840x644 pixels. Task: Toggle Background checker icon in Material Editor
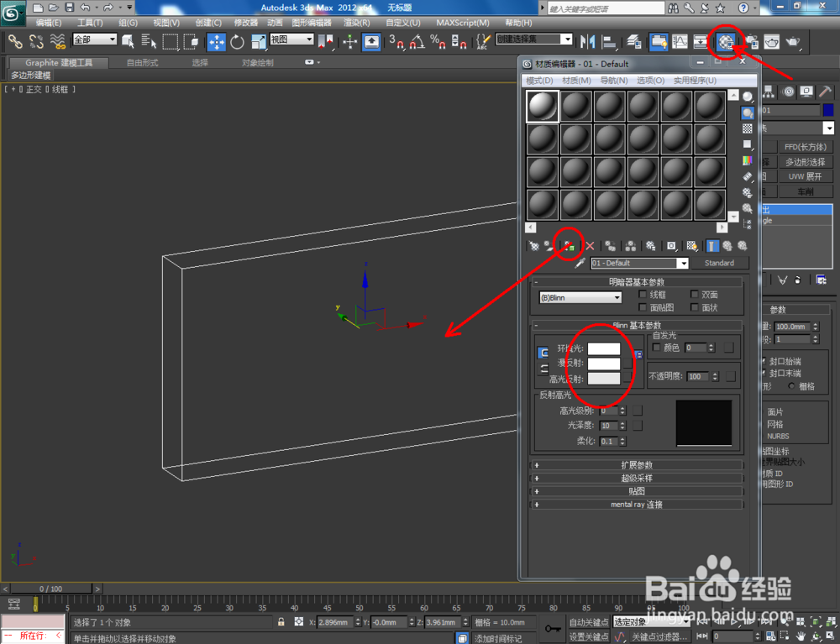click(748, 128)
